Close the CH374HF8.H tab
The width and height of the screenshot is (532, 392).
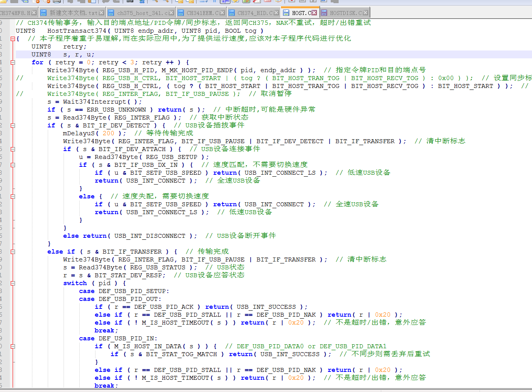click(34, 13)
